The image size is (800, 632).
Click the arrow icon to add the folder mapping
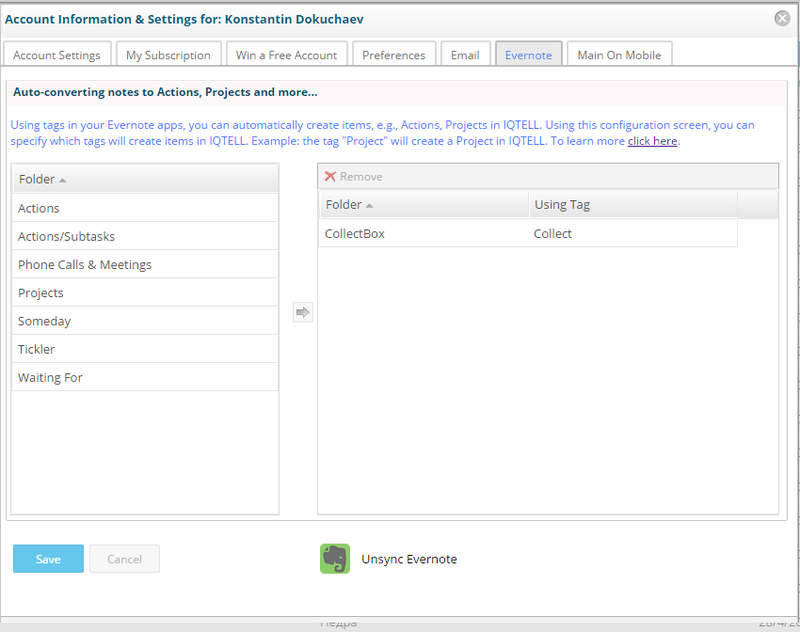[303, 312]
